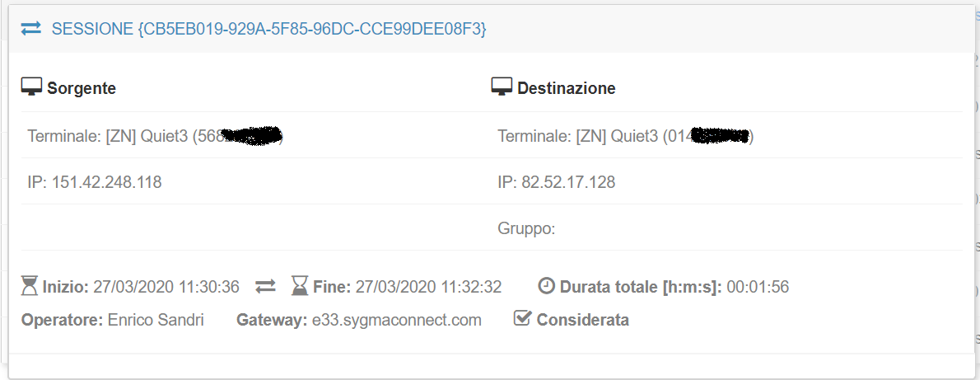Click the Operatore Enrico Sandri text

tap(156, 320)
